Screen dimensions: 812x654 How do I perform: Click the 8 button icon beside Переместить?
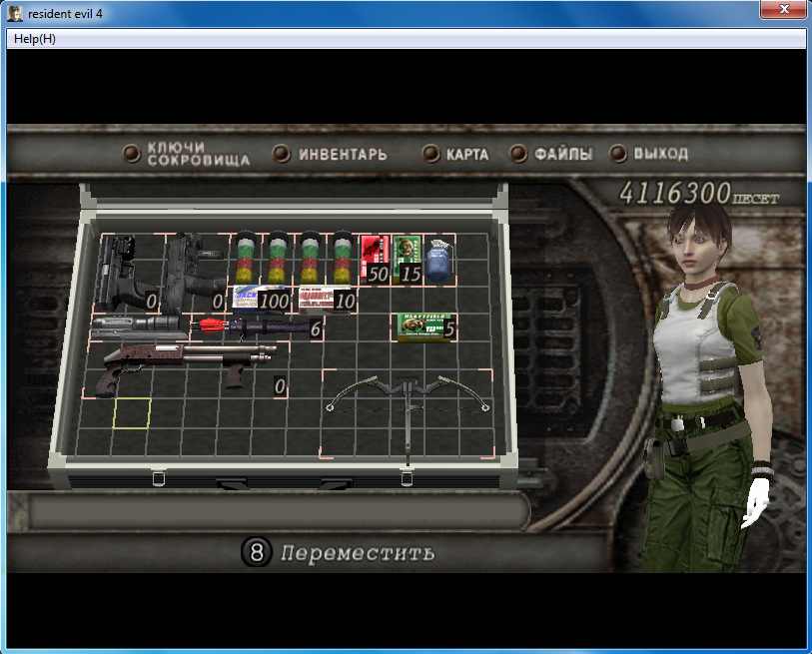point(257,552)
